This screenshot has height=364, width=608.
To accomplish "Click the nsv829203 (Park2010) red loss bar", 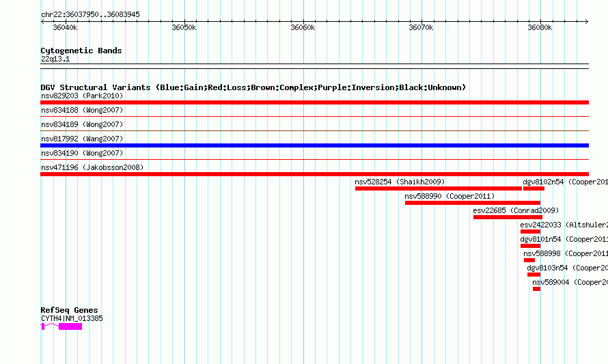I will [x=314, y=102].
